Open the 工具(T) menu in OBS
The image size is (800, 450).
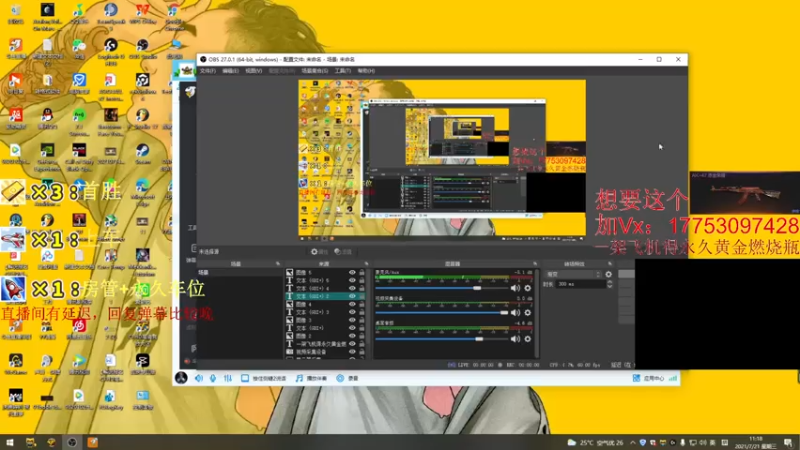click(x=342, y=71)
